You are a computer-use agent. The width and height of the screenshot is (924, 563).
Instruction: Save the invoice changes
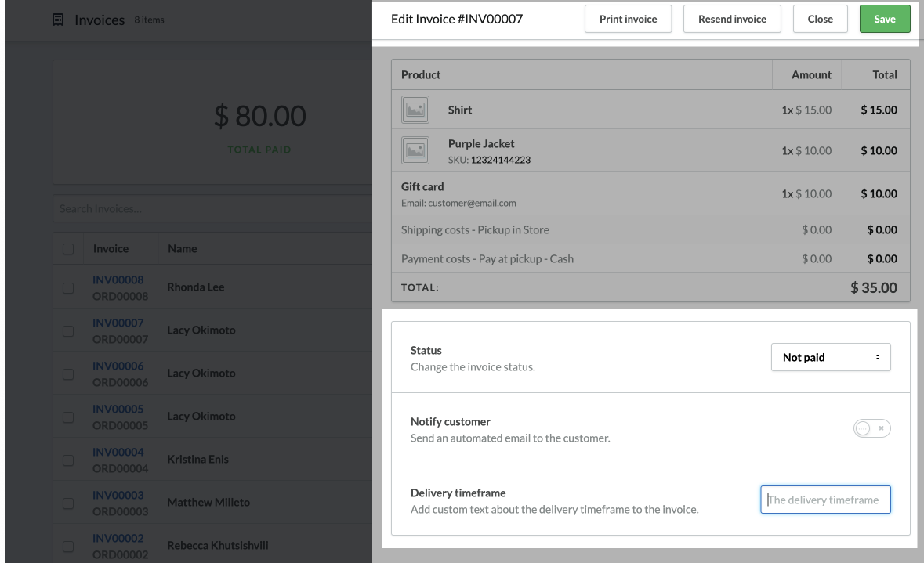tap(884, 19)
